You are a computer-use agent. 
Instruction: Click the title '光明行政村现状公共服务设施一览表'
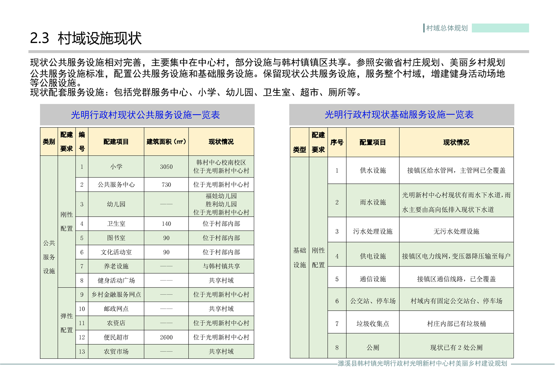[145, 115]
